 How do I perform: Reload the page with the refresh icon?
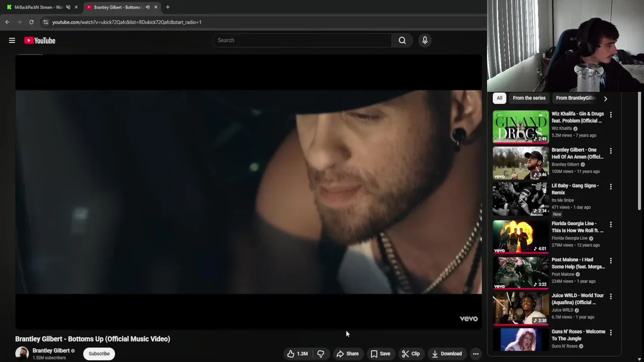click(x=31, y=22)
